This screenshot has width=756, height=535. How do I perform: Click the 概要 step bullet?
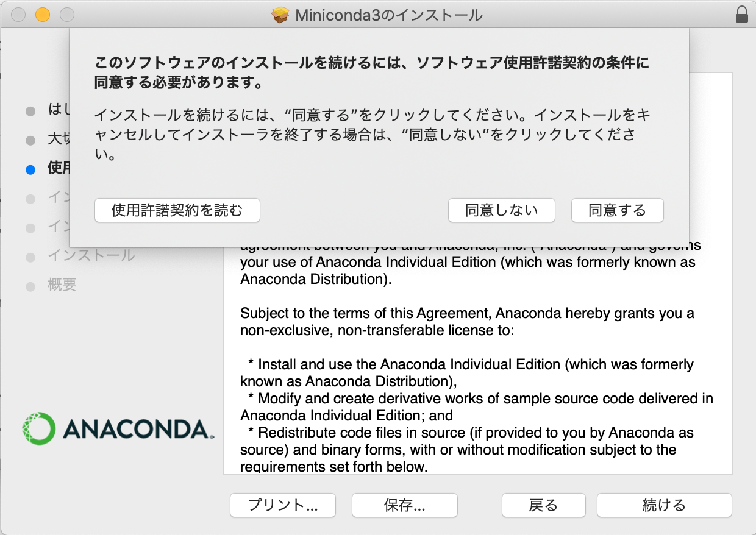[30, 286]
